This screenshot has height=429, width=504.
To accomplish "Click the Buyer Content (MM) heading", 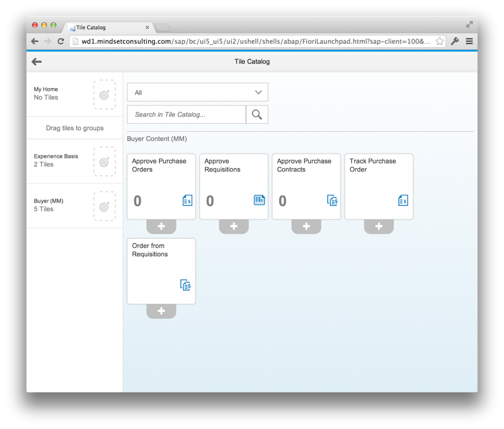I will [157, 139].
